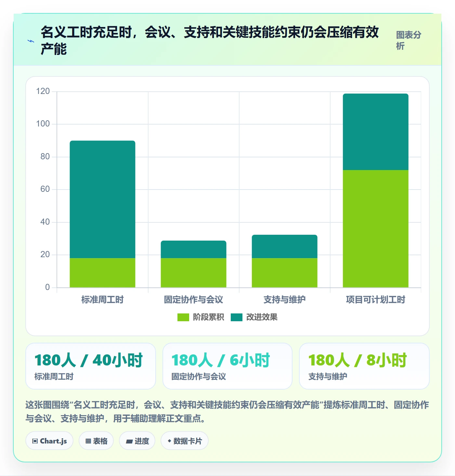The width and height of the screenshot is (455, 476).
Task: Click the 20 y-axis tick label
Action: pos(45,254)
